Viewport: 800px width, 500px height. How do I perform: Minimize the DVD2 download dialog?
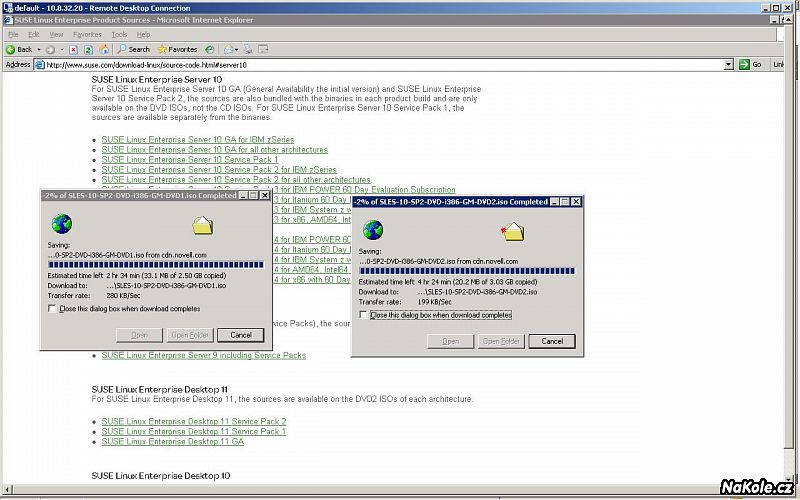tap(555, 202)
